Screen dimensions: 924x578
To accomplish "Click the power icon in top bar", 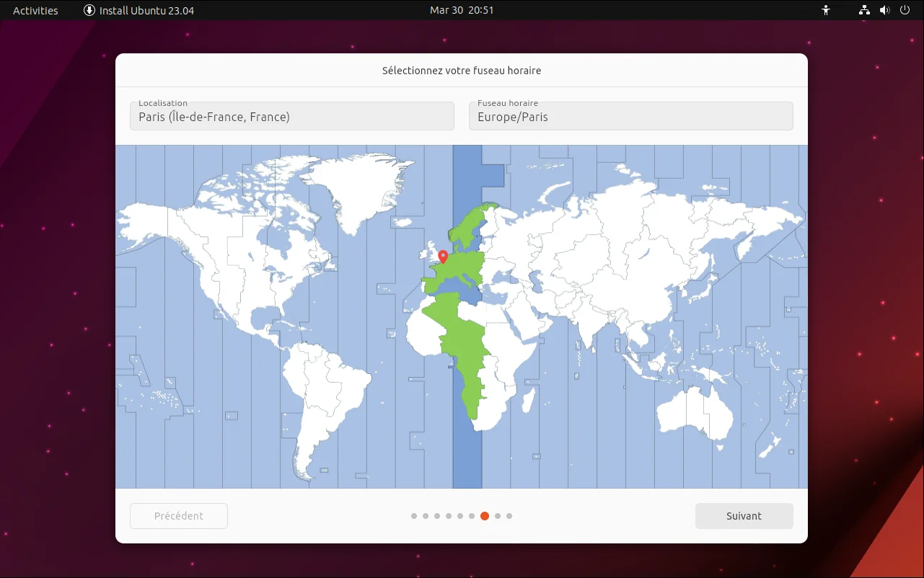I will tap(905, 10).
